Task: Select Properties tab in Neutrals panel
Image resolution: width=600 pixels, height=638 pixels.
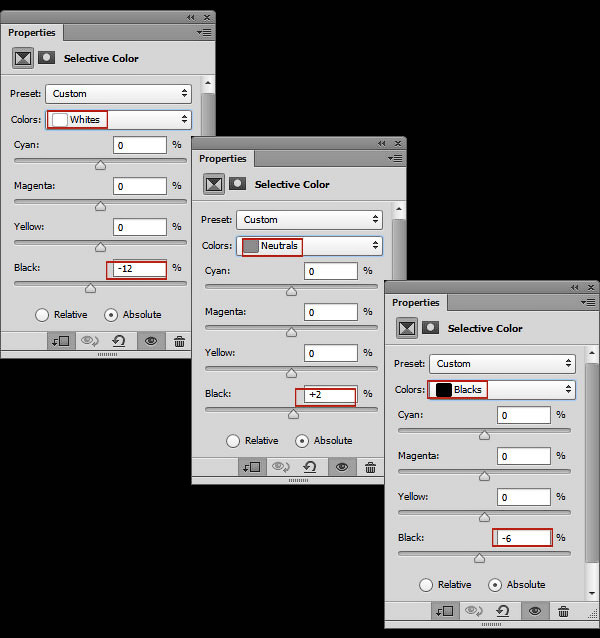Action: tap(223, 159)
